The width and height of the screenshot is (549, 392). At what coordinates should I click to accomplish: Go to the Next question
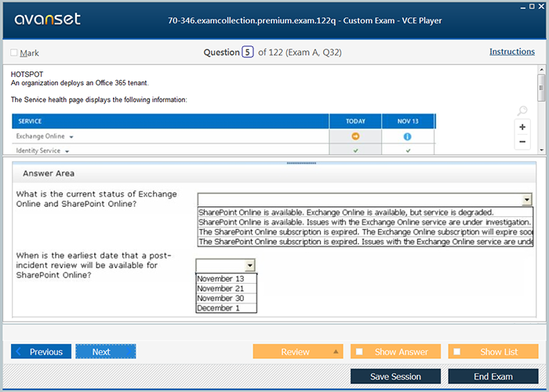pos(105,351)
